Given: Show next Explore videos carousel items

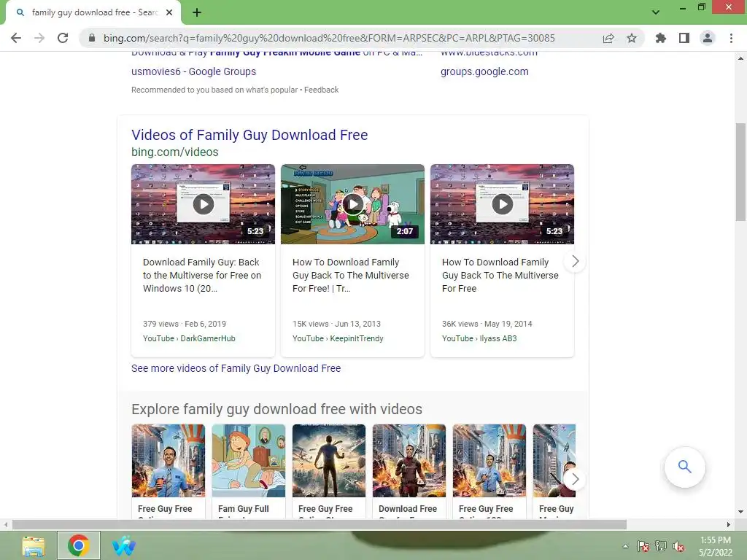Looking at the screenshot, I should (575, 479).
